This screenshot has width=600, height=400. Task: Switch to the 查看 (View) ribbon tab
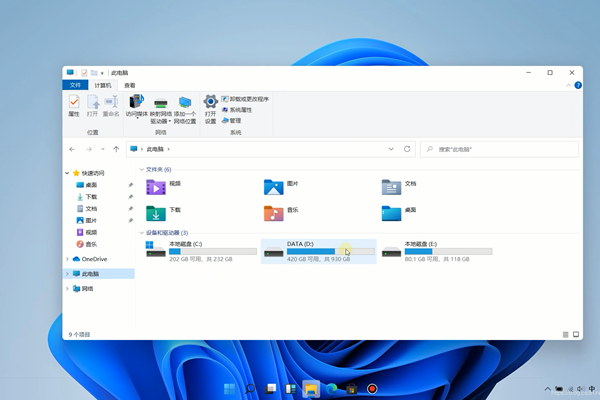point(130,86)
